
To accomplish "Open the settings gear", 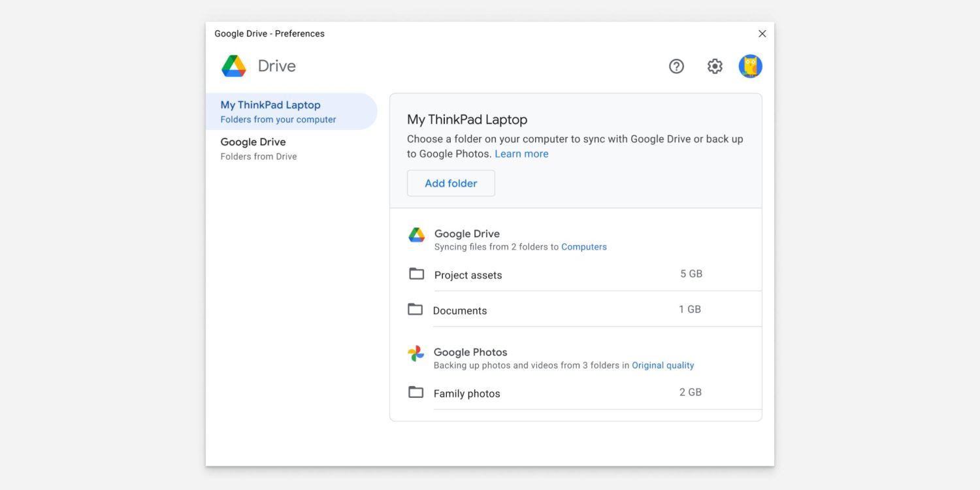I will pyautogui.click(x=715, y=66).
